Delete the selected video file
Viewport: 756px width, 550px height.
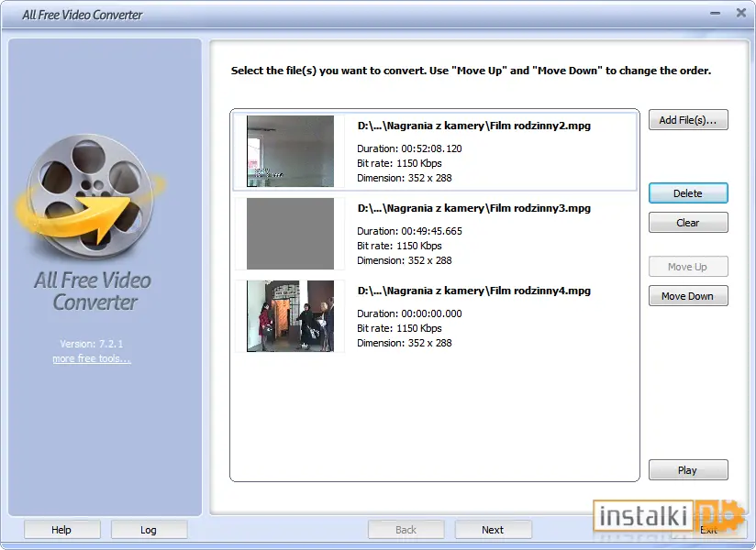pyautogui.click(x=688, y=193)
